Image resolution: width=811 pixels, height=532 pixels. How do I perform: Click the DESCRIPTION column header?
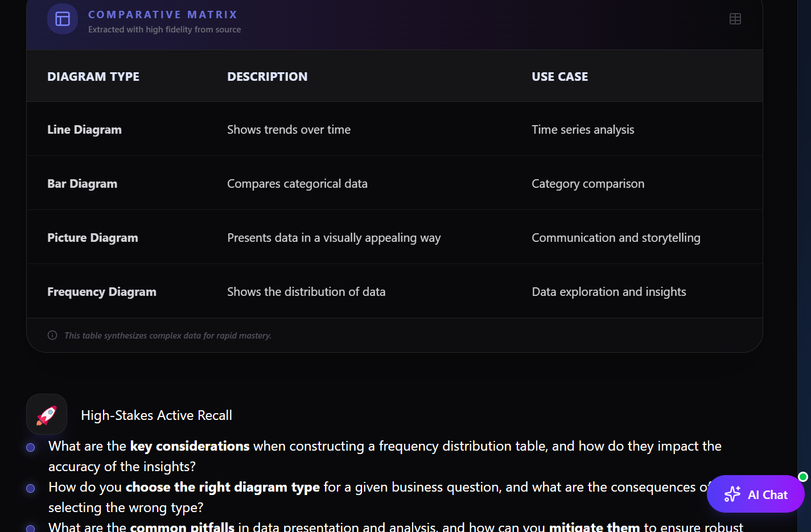(267, 76)
